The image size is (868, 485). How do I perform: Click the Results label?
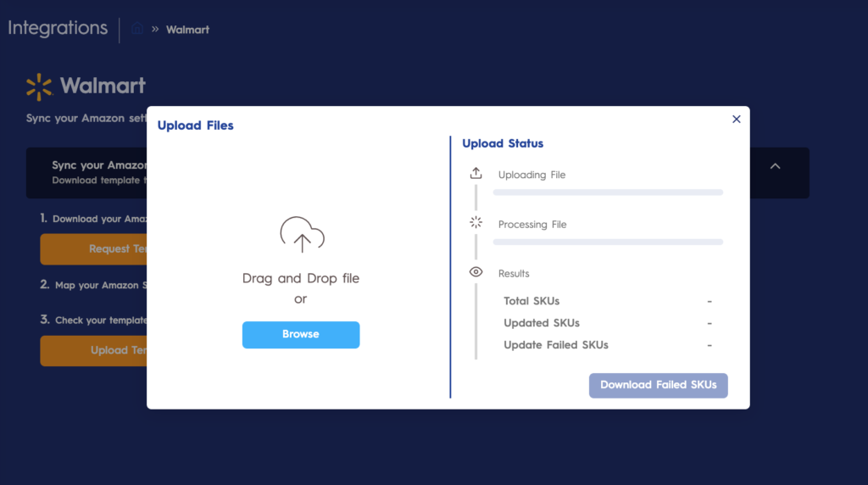[x=514, y=274]
